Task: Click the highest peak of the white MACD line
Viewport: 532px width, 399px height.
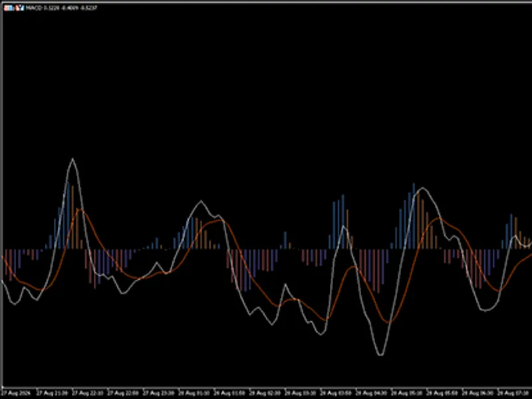Action: tap(72, 159)
